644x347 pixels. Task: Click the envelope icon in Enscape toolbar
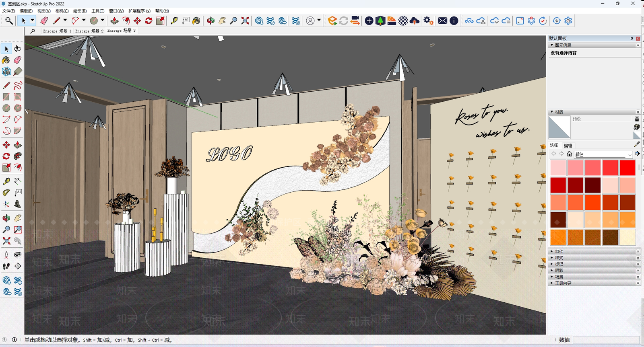click(x=442, y=21)
